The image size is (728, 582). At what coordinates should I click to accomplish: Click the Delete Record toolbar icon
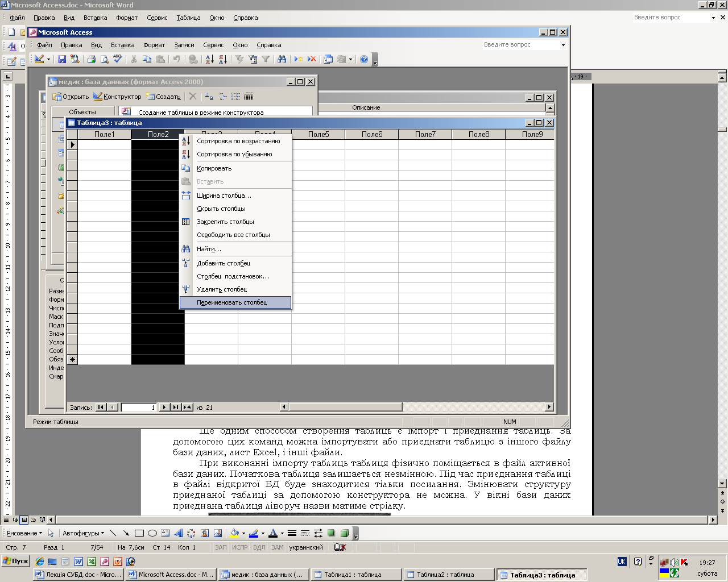point(312,59)
